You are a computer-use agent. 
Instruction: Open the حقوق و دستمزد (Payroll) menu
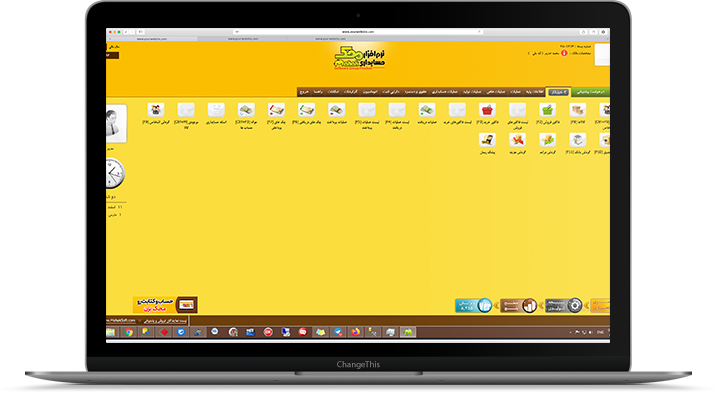416,92
